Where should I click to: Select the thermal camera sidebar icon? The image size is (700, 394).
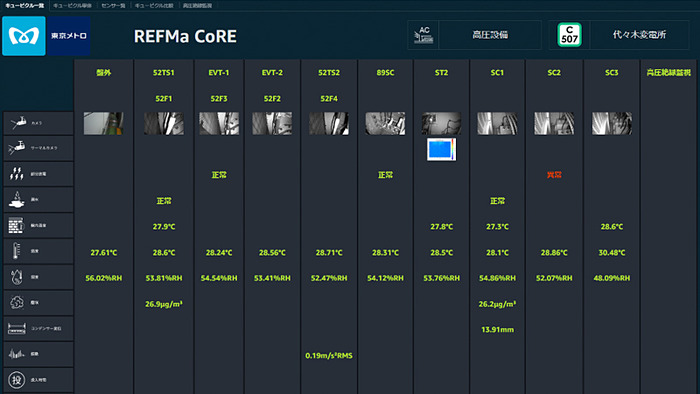coord(17,148)
